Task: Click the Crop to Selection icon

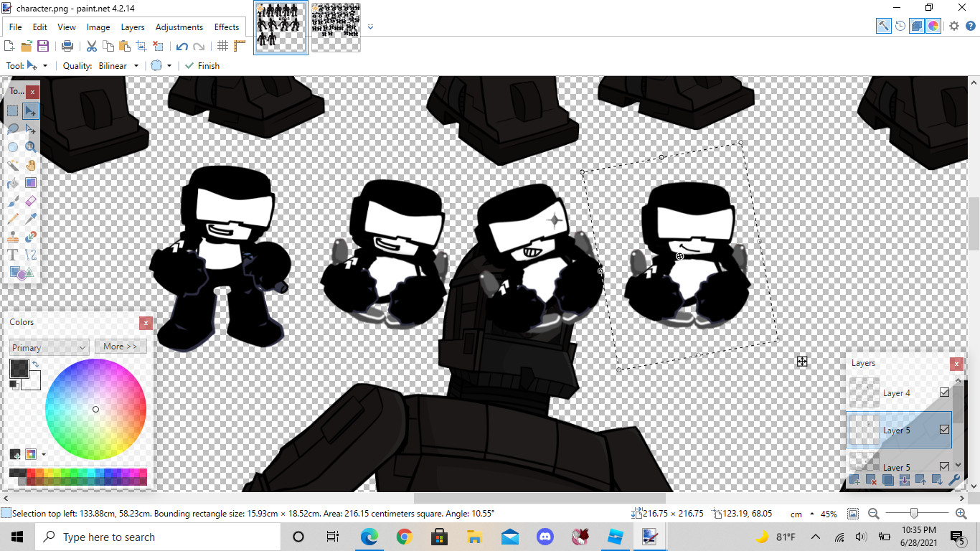Action: click(141, 46)
